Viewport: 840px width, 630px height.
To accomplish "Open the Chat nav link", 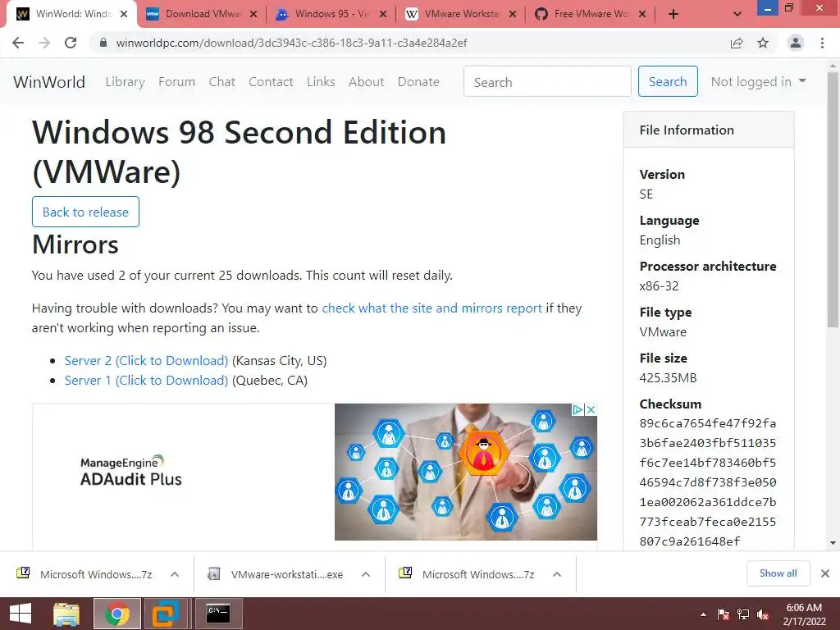I will [221, 82].
